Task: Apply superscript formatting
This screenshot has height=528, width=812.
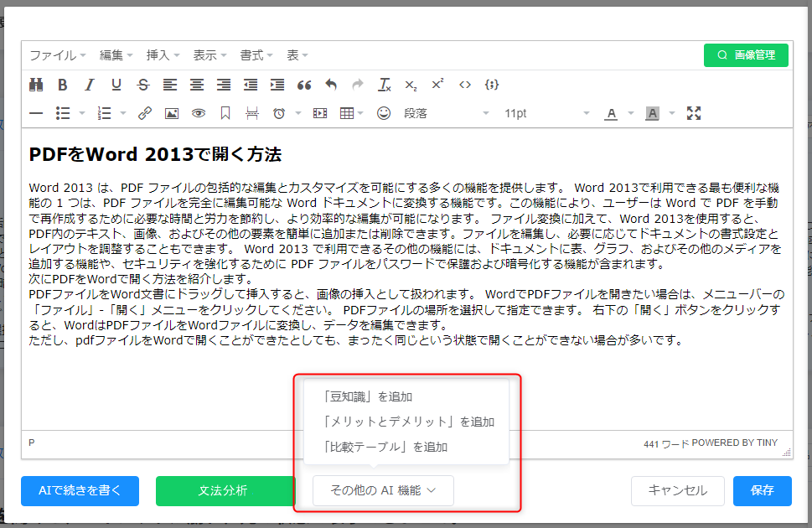Action: pos(438,85)
